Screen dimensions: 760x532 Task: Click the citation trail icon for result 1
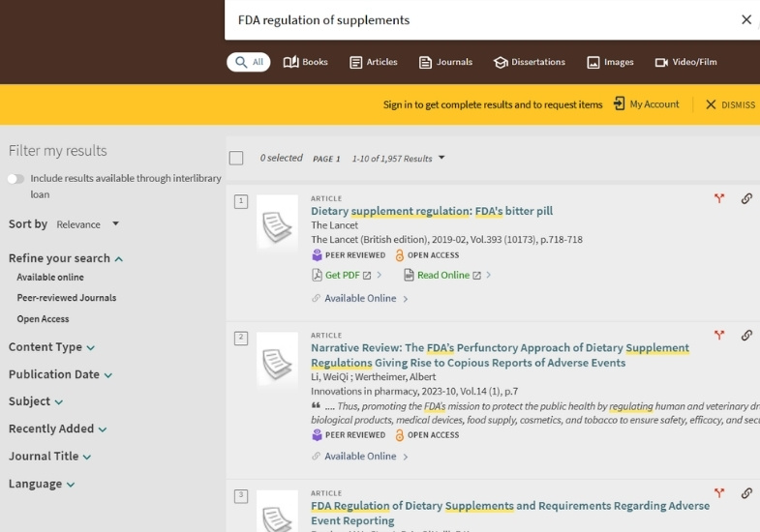719,198
